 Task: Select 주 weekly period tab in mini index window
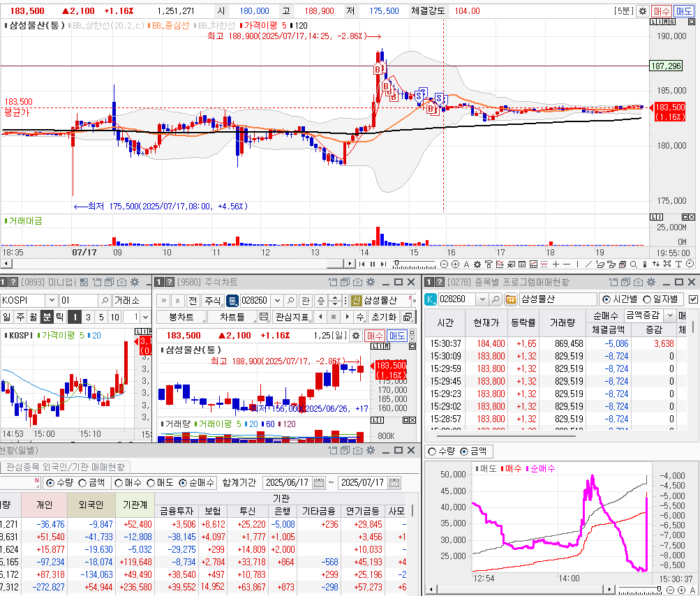[20, 317]
